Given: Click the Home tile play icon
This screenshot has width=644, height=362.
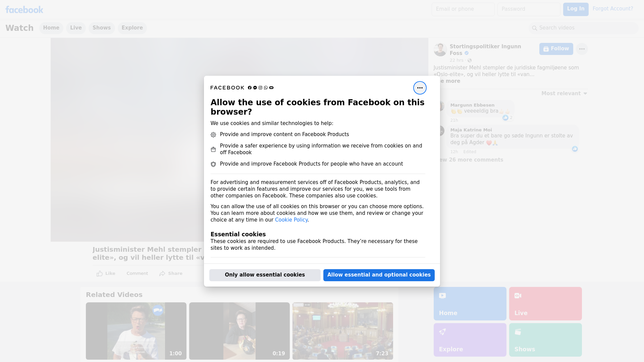Looking at the screenshot, I should click(442, 296).
